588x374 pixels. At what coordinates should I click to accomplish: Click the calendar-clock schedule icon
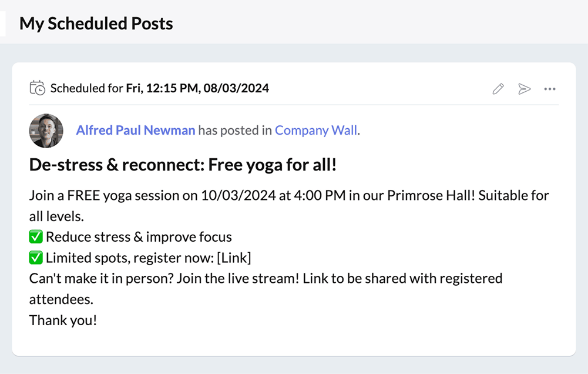tap(37, 88)
